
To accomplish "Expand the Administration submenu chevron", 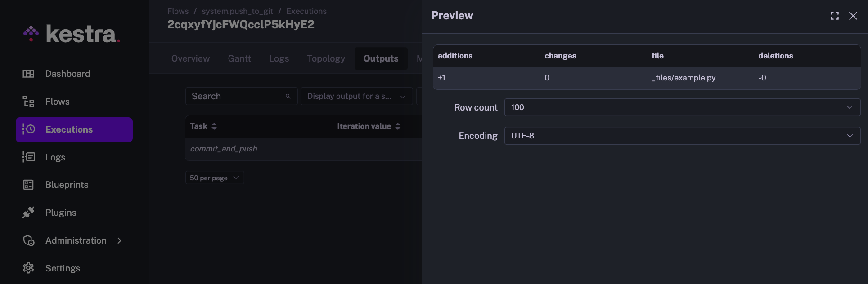I will pyautogui.click(x=120, y=240).
